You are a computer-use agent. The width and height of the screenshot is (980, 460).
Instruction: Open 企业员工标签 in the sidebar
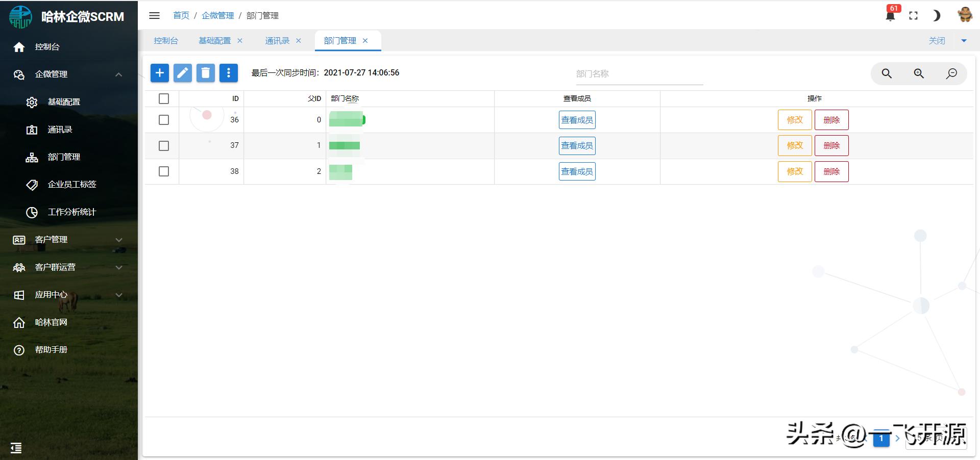[x=71, y=185]
